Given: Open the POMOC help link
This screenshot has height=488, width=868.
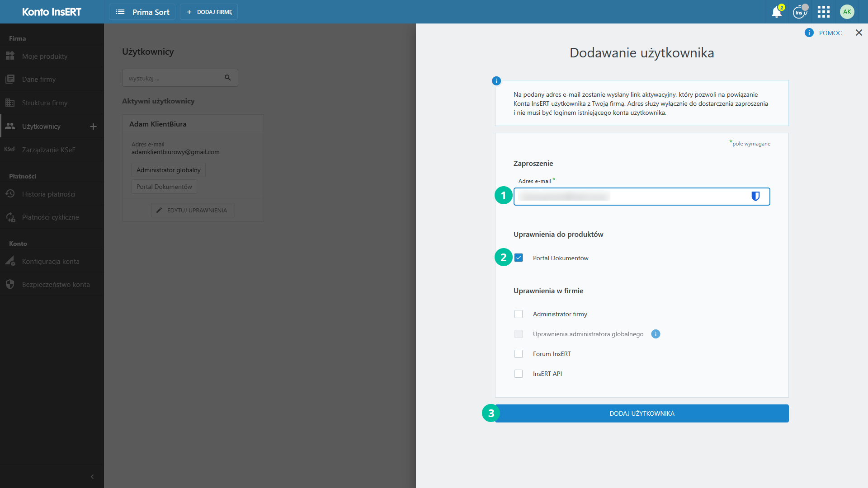Looking at the screenshot, I should [830, 33].
